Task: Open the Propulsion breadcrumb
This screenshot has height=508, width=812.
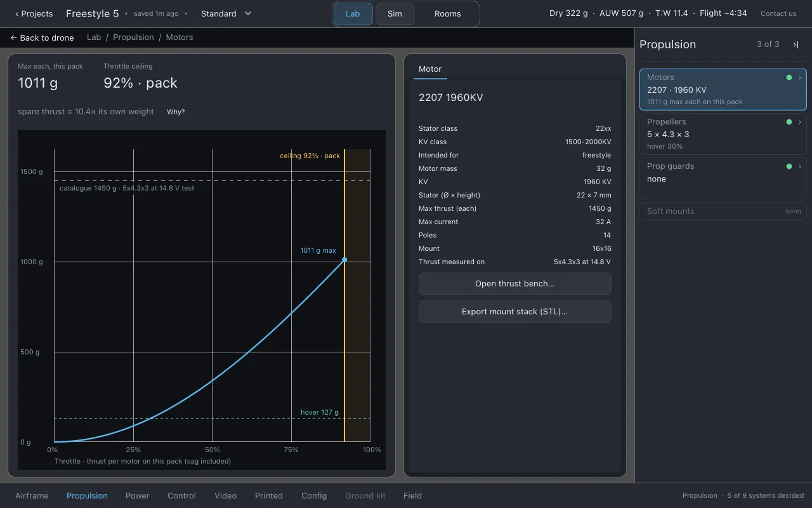Action: coord(133,37)
